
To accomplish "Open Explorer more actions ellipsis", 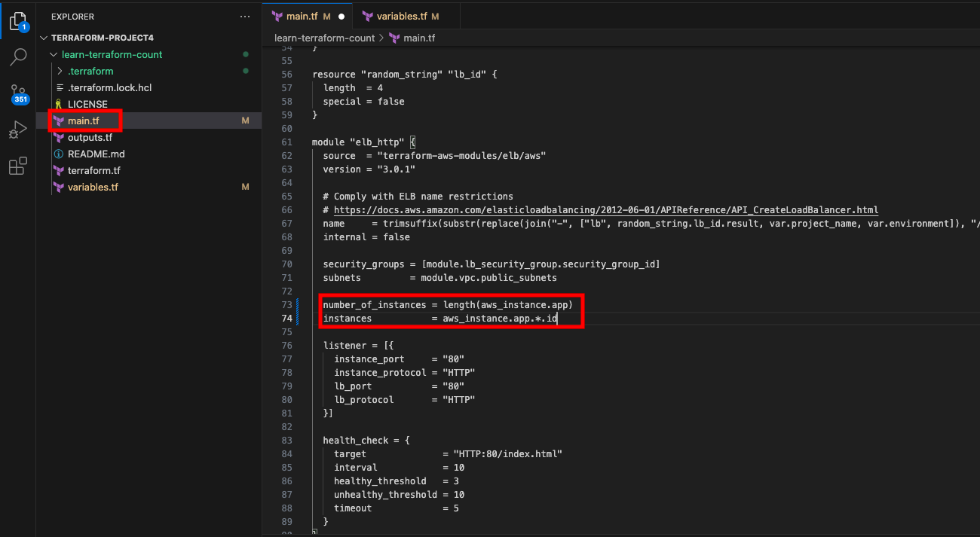I will [244, 16].
